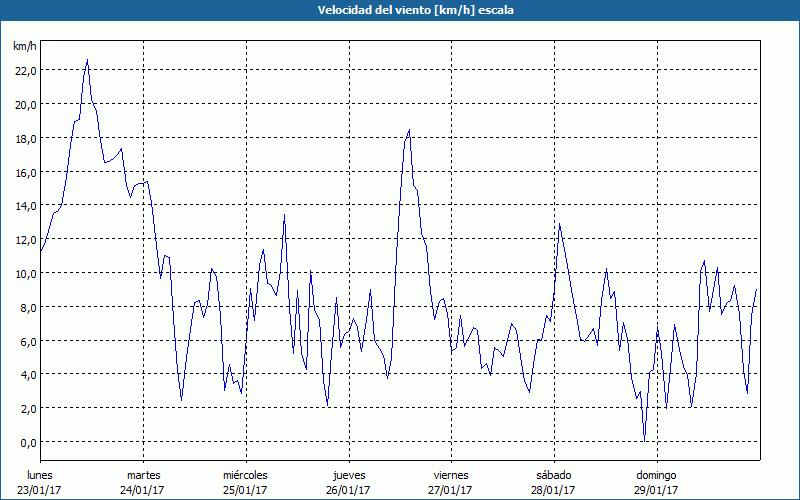
Task: Click the lowest wind speed point near zero
Action: (x=645, y=440)
